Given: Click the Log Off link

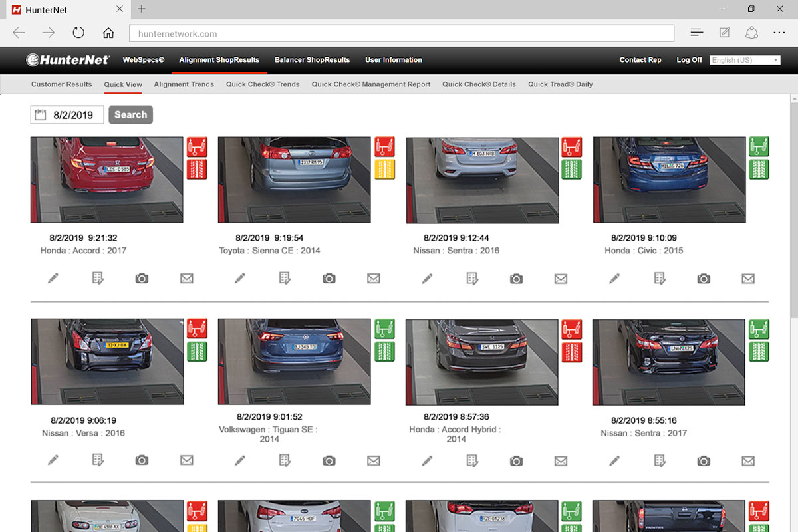Looking at the screenshot, I should point(689,60).
